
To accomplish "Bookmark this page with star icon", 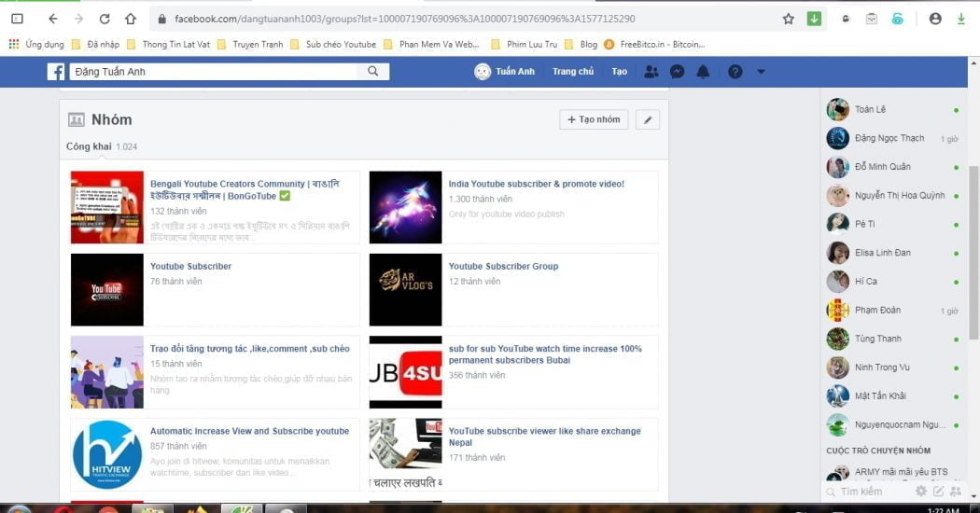I will pyautogui.click(x=788, y=19).
